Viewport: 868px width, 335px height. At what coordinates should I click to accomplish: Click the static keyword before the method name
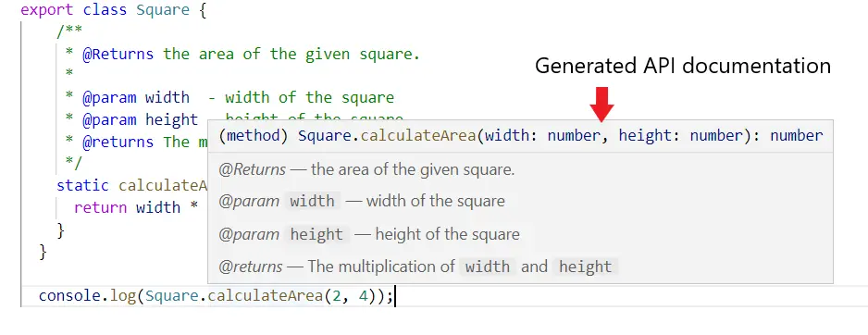tap(83, 185)
